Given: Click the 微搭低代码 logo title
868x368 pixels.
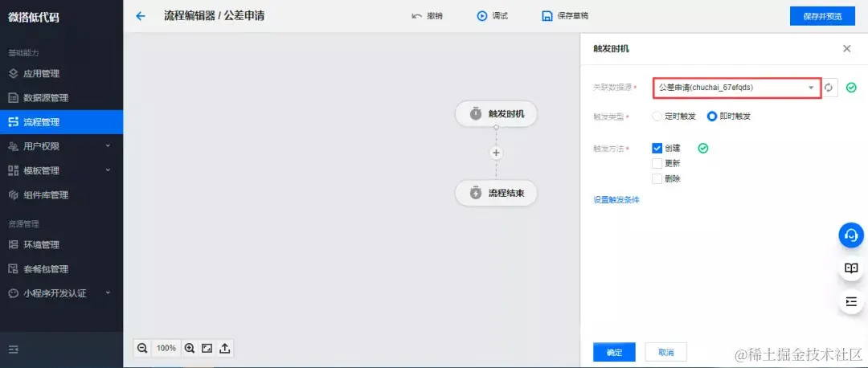Looking at the screenshot, I should tap(33, 17).
